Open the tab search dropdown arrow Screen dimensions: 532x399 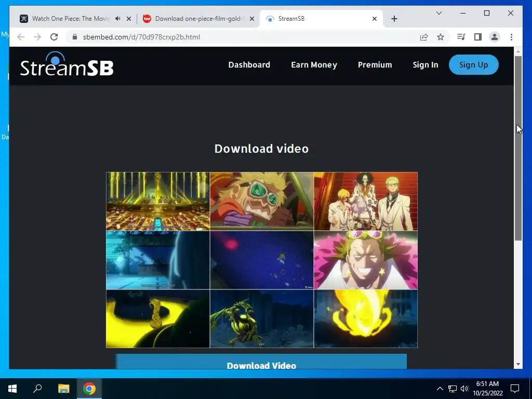(x=438, y=13)
